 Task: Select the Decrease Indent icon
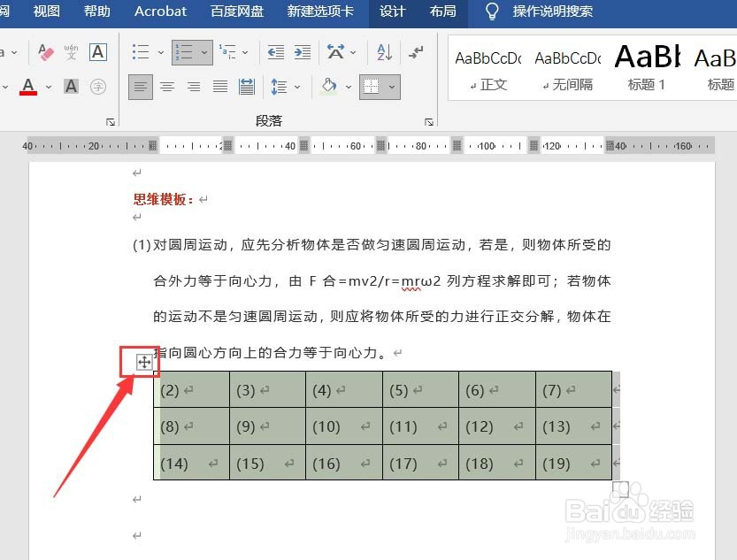(x=276, y=53)
